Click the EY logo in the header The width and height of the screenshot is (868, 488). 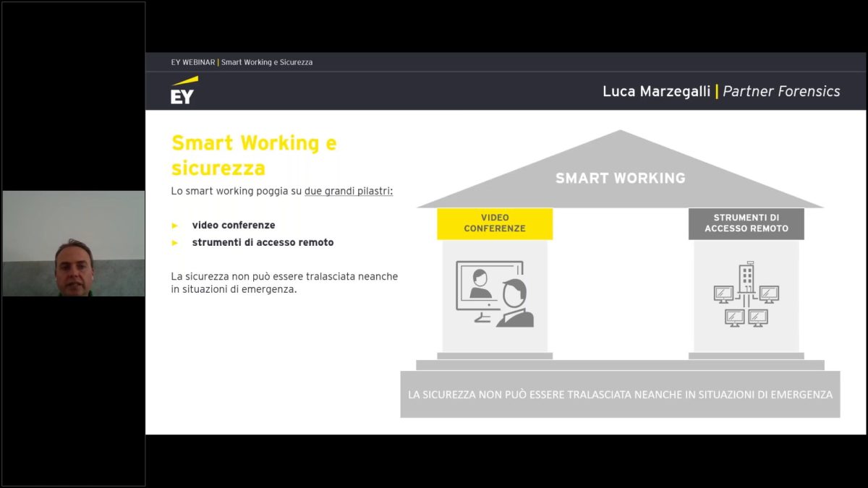pos(184,90)
